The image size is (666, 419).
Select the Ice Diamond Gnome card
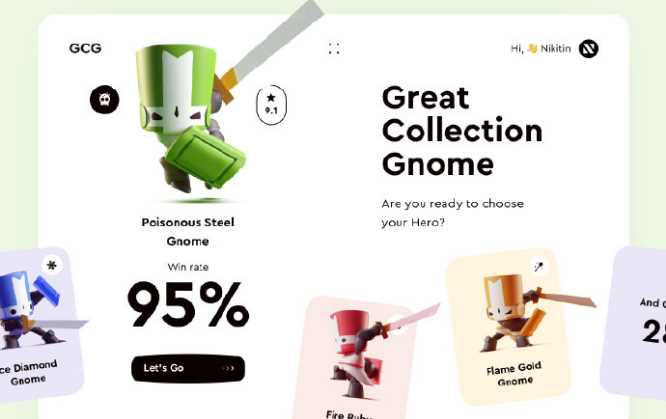click(x=36, y=325)
